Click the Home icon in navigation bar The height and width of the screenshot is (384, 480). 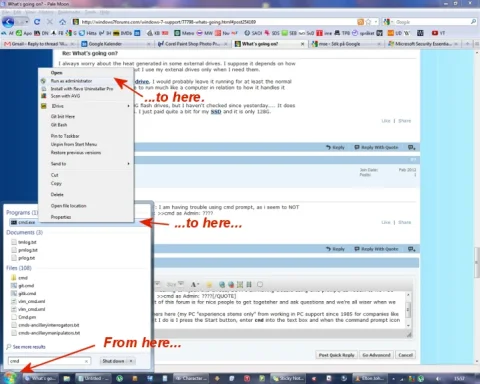click(62, 22)
